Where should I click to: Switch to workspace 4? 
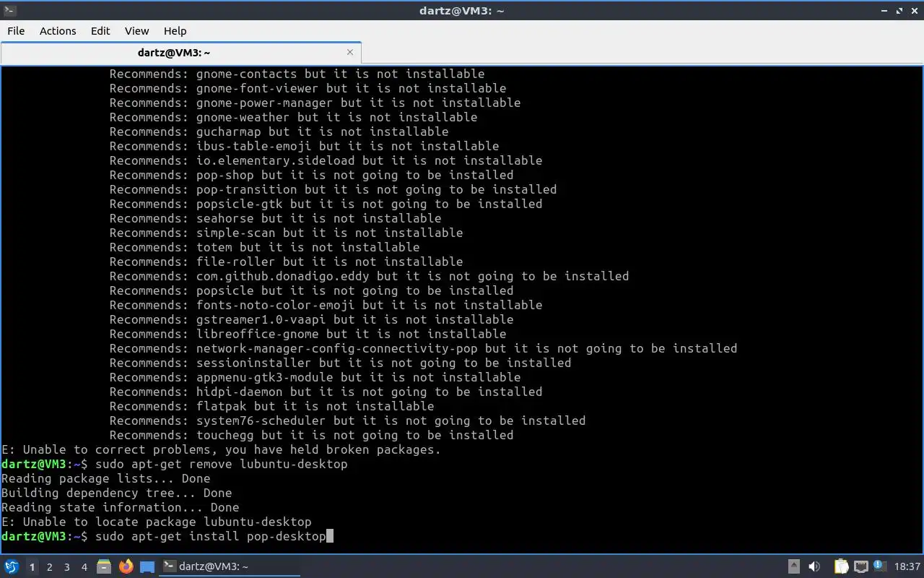(x=84, y=567)
